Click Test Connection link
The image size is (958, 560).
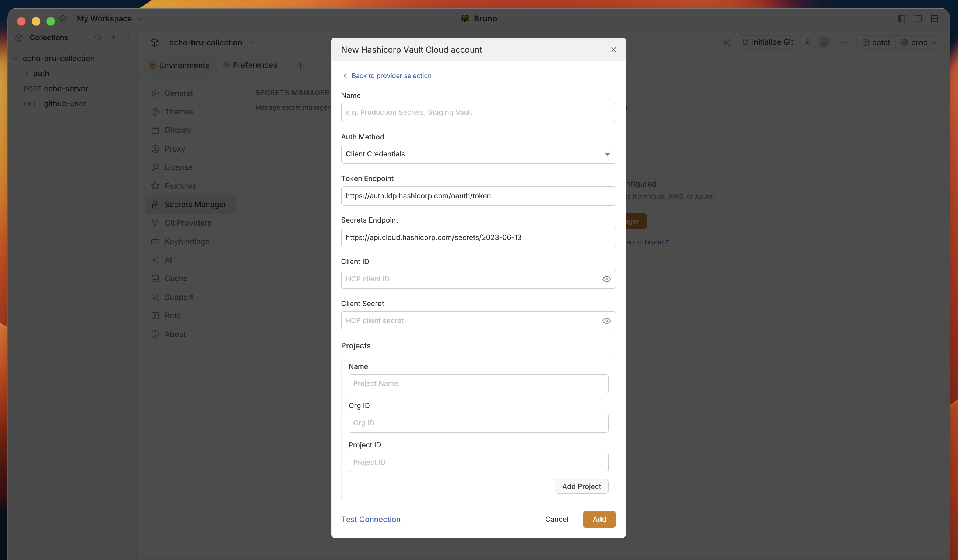coord(371,520)
